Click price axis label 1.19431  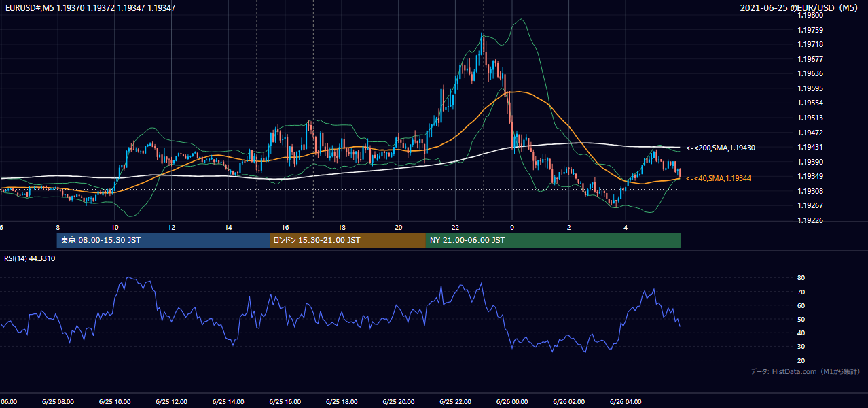coord(811,147)
